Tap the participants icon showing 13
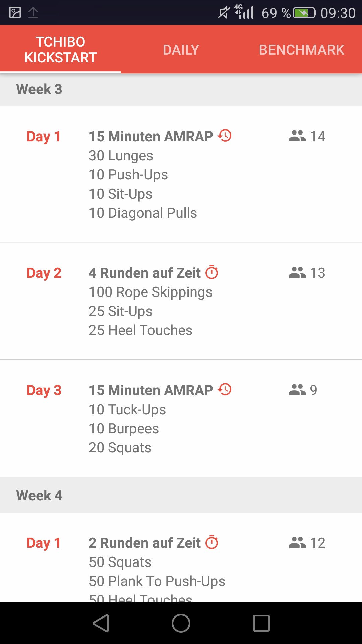Image resolution: width=362 pixels, height=644 pixels. tap(297, 272)
